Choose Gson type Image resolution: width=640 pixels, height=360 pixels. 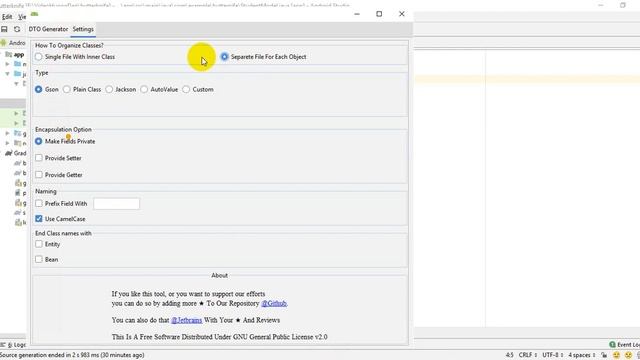pos(38,89)
